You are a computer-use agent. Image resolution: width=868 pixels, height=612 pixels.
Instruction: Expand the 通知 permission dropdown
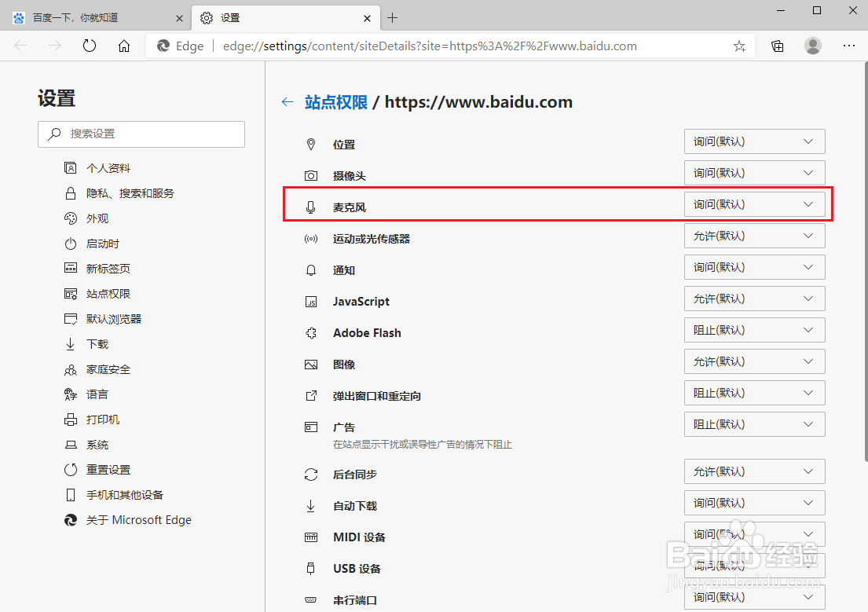[755, 268]
